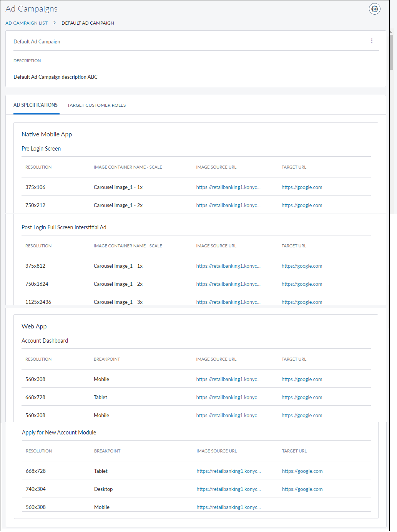397x532 pixels.
Task: Open image source URL for 750x1624 row
Action: 228,284
